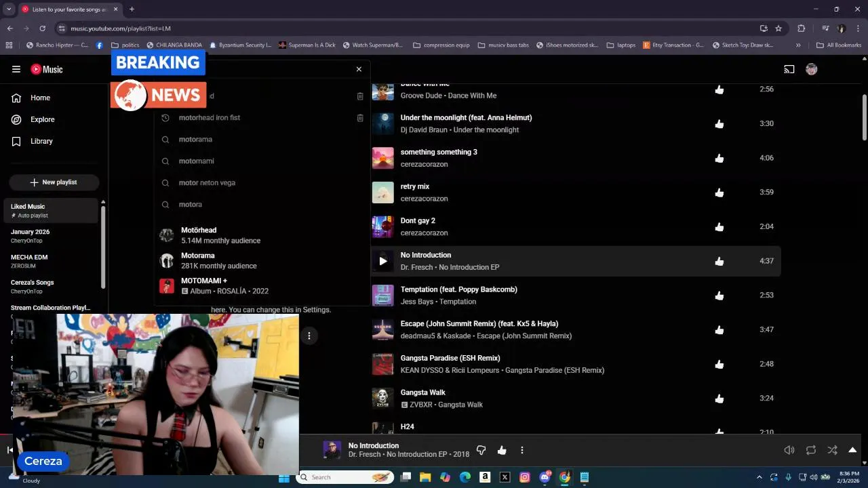Open Cereza's Songs playlist
Image resolution: width=868 pixels, height=488 pixels.
coord(52,287)
